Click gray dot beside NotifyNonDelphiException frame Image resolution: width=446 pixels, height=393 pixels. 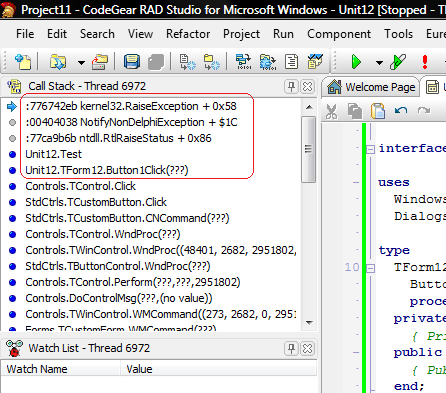pyautogui.click(x=13, y=122)
